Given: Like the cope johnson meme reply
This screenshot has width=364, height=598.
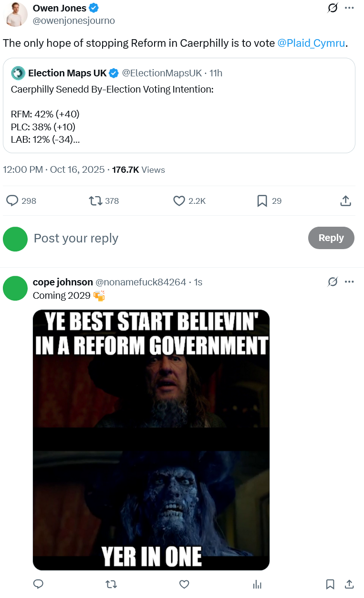Looking at the screenshot, I should pos(184,584).
